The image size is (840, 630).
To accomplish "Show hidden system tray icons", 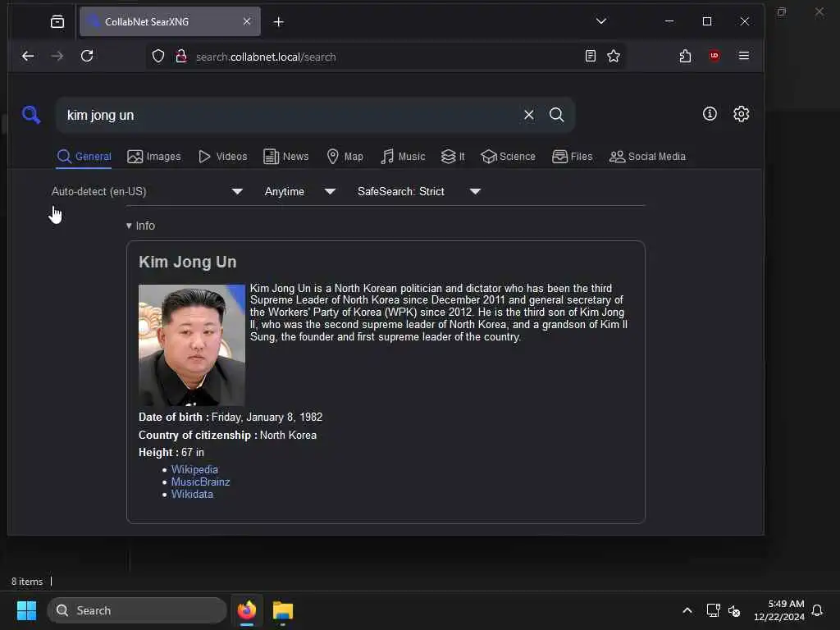I will pos(687,610).
